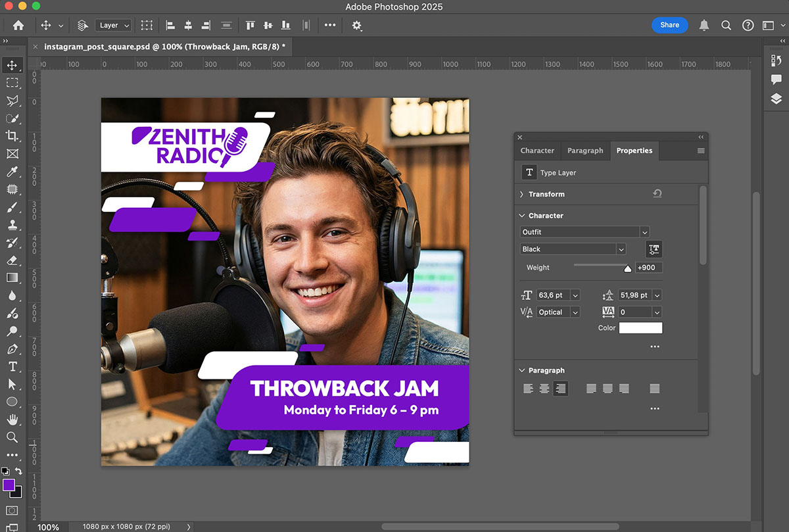
Task: Select the Crop tool
Action: [12, 136]
